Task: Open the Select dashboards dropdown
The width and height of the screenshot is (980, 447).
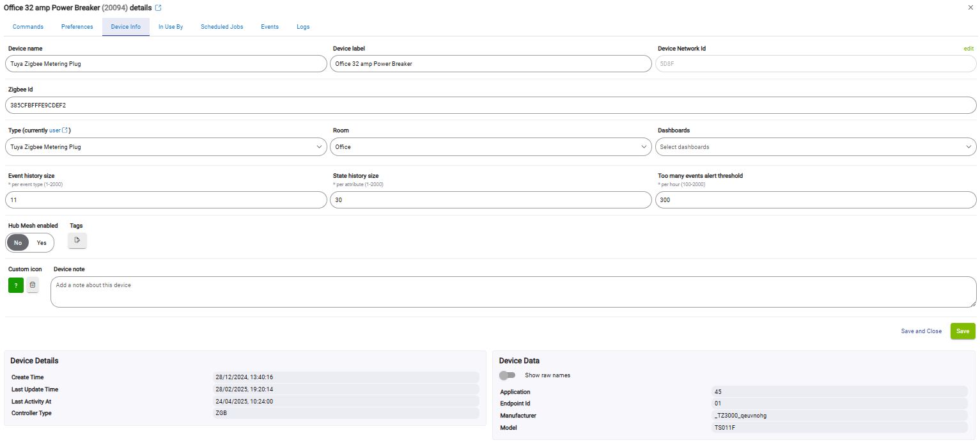Action: point(816,147)
